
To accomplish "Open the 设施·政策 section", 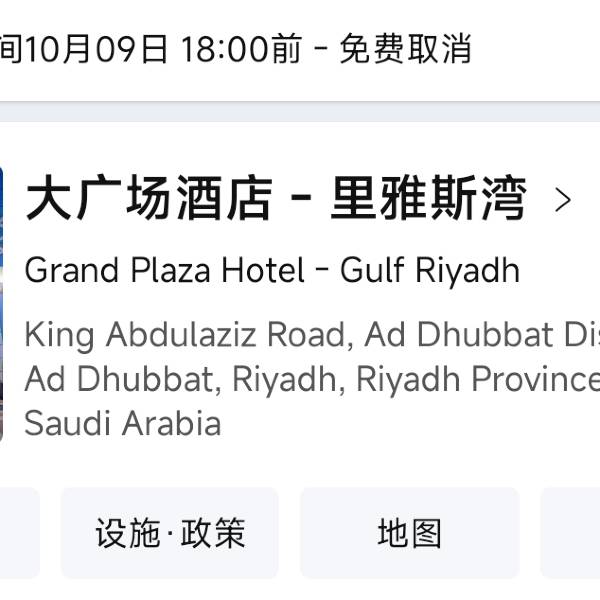I will [170, 533].
